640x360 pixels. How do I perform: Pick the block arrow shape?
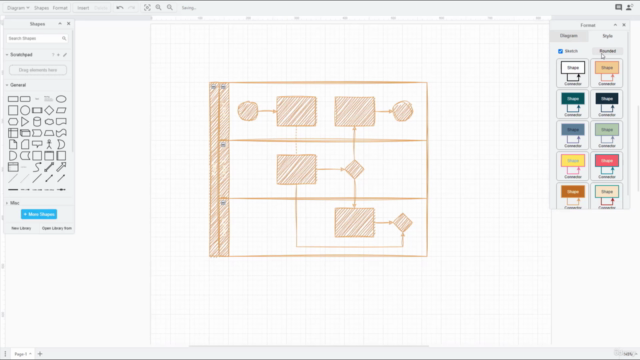point(61,167)
